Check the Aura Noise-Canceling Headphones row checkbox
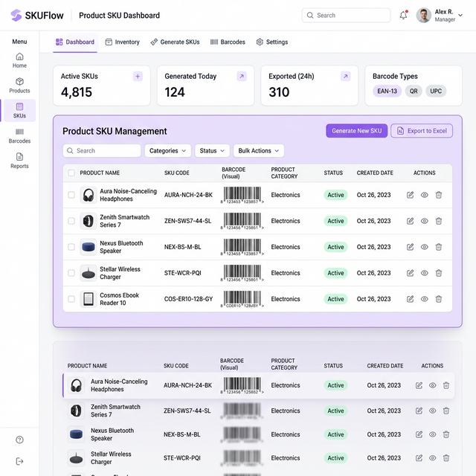The height and width of the screenshot is (476, 476). click(x=71, y=195)
